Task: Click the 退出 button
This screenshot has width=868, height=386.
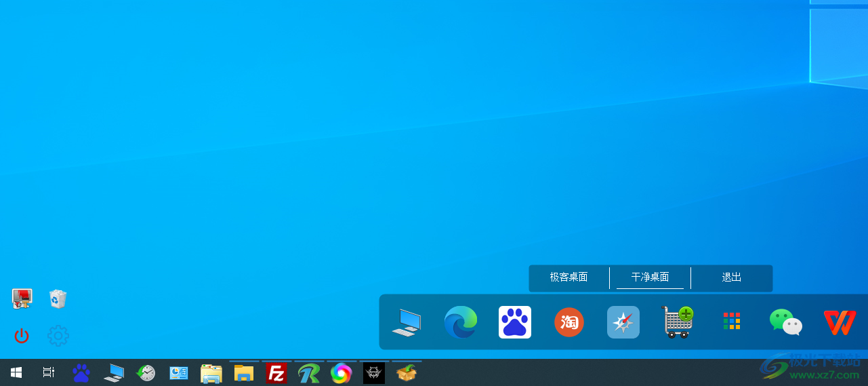Action: pos(732,277)
